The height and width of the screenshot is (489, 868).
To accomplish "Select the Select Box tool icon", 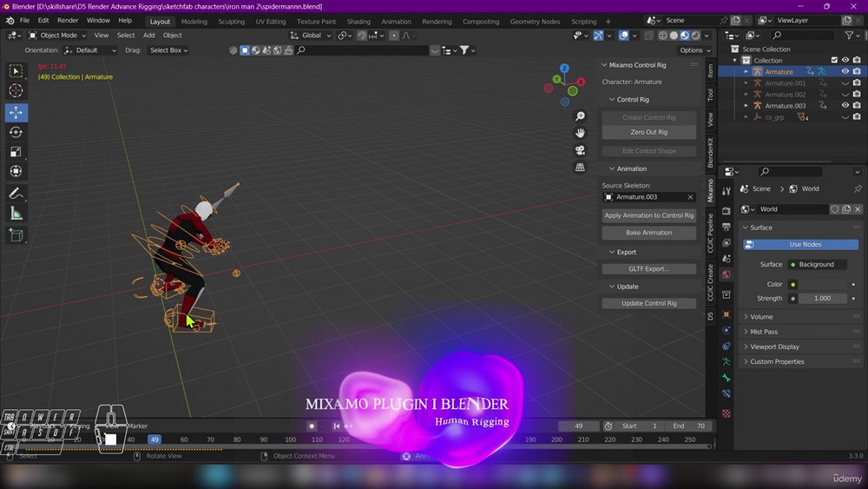I will click(16, 71).
